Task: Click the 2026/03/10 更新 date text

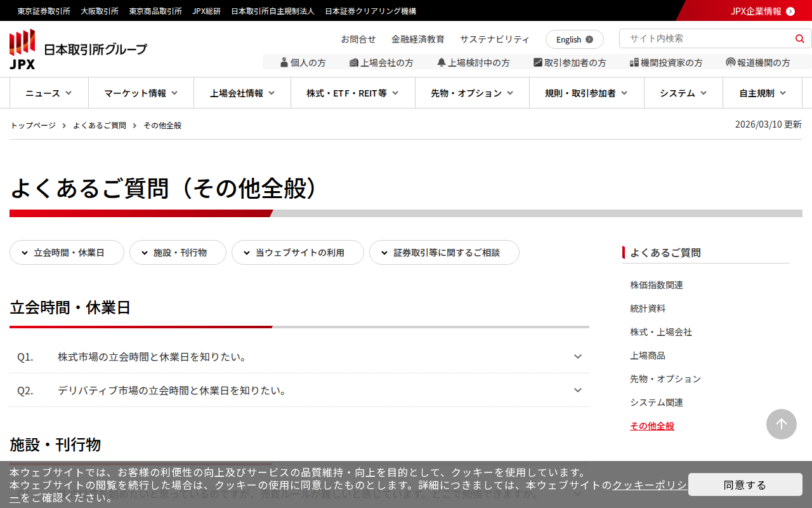Action: [x=768, y=124]
